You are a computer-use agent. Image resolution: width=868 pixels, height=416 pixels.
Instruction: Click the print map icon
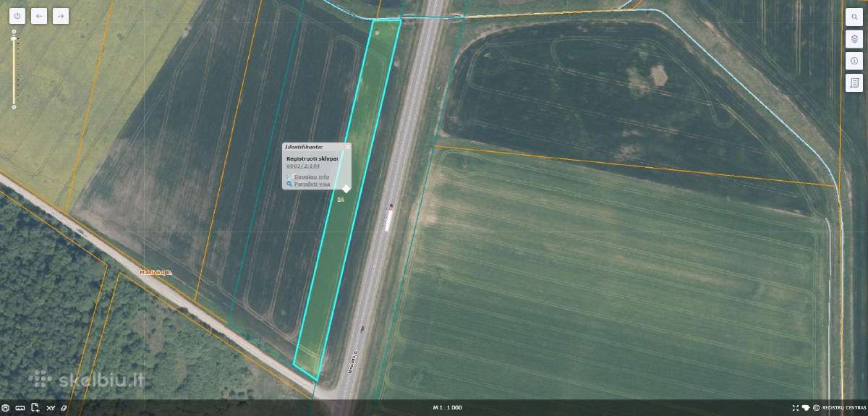6,408
